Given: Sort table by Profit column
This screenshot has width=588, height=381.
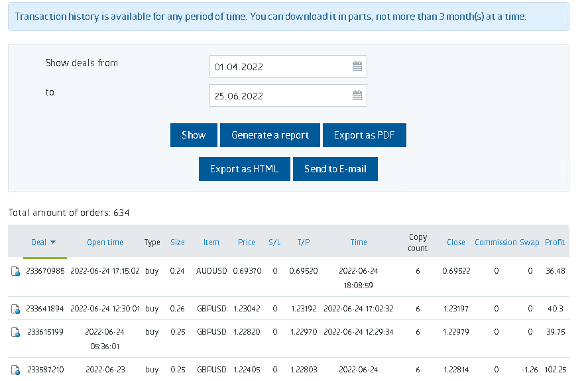Looking at the screenshot, I should coord(555,243).
